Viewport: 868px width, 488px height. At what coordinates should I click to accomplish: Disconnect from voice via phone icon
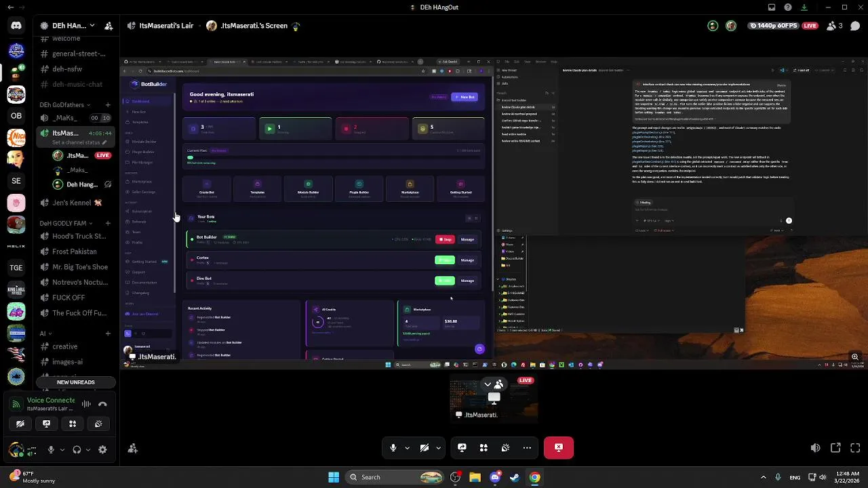point(103,404)
